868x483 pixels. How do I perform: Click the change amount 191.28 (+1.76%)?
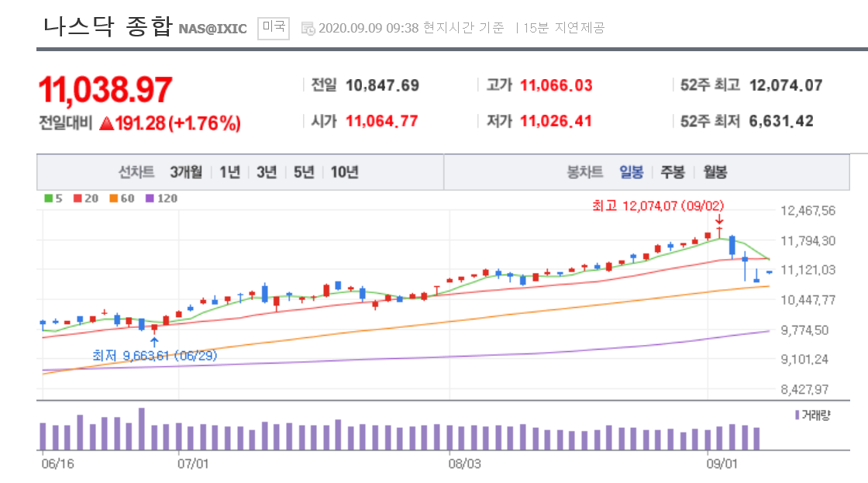pyautogui.click(x=177, y=123)
